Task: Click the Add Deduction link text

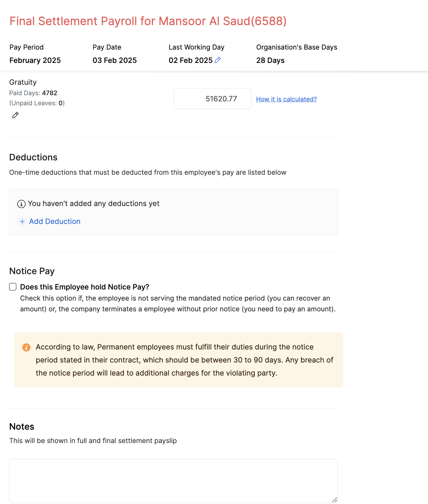Action: click(54, 221)
